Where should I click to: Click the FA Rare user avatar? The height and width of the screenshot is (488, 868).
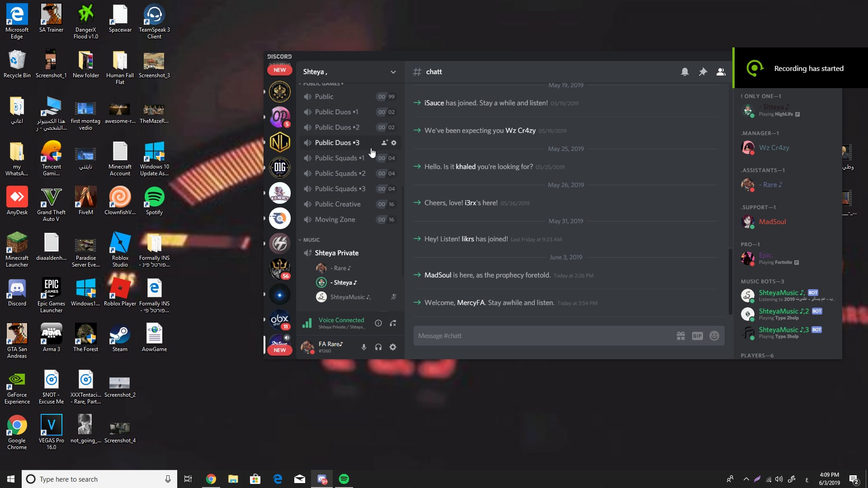point(307,347)
